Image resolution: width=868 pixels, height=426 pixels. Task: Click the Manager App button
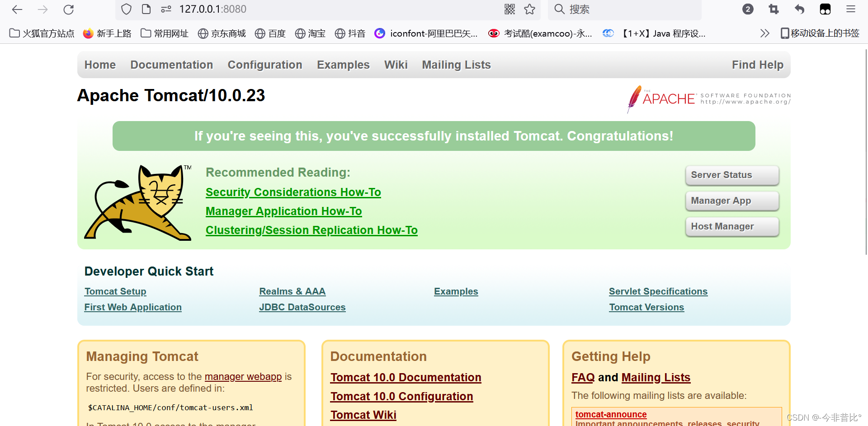click(x=732, y=201)
